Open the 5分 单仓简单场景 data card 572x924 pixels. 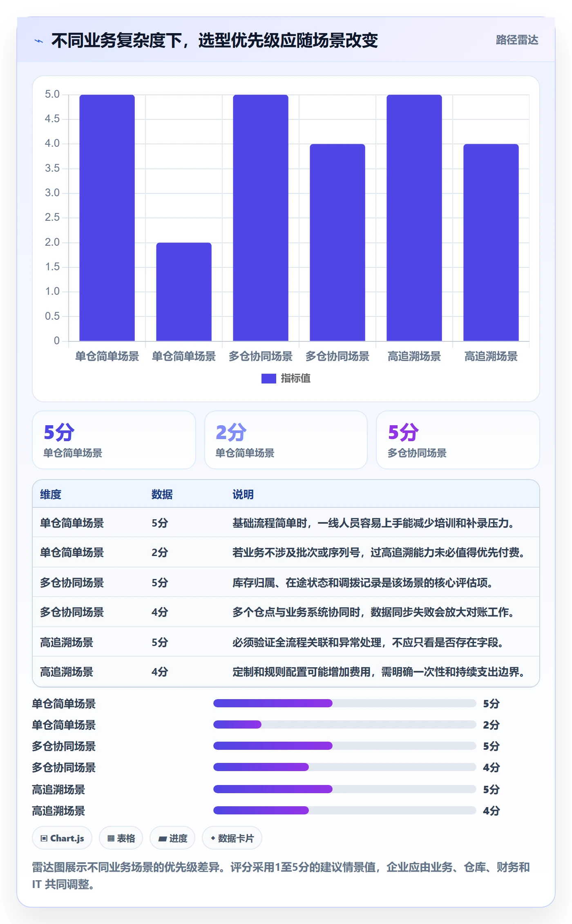[x=114, y=440]
